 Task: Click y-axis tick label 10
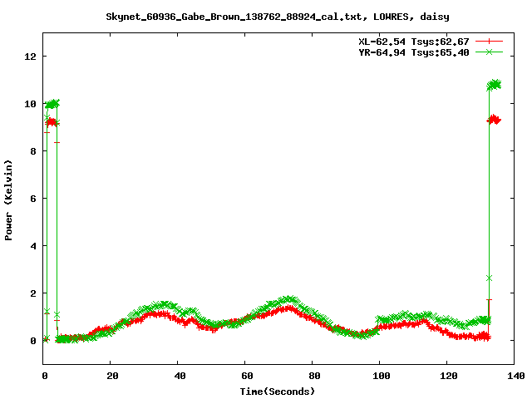pos(31,104)
